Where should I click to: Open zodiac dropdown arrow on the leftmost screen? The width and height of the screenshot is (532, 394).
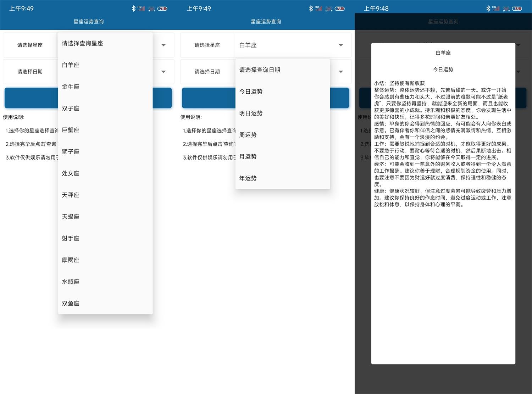click(163, 45)
